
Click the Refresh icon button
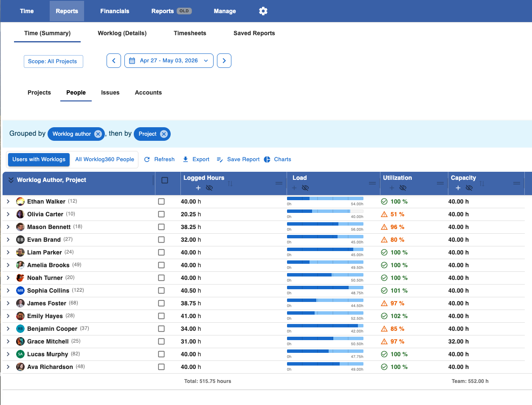159,159
